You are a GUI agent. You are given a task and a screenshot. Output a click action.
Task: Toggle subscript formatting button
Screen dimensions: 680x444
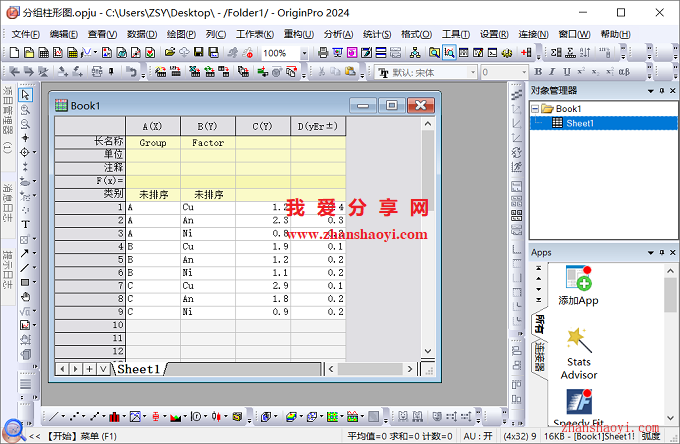point(595,72)
